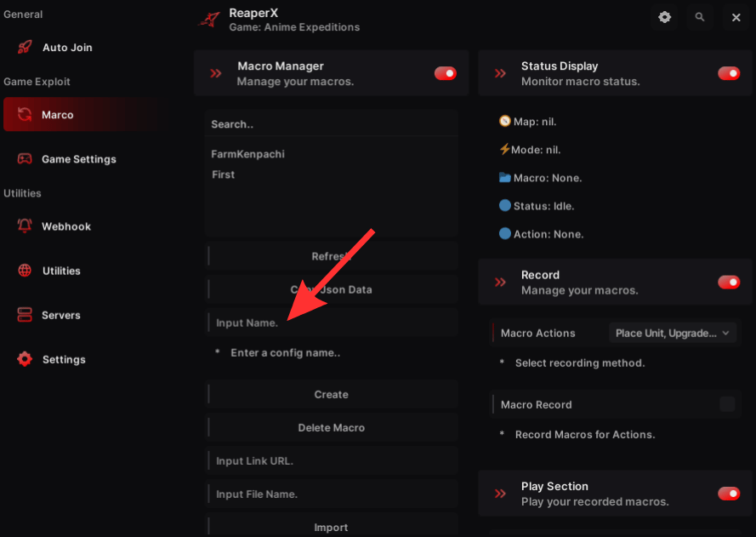This screenshot has width=756, height=537.
Task: Click the Status: Idle text
Action: (x=543, y=206)
